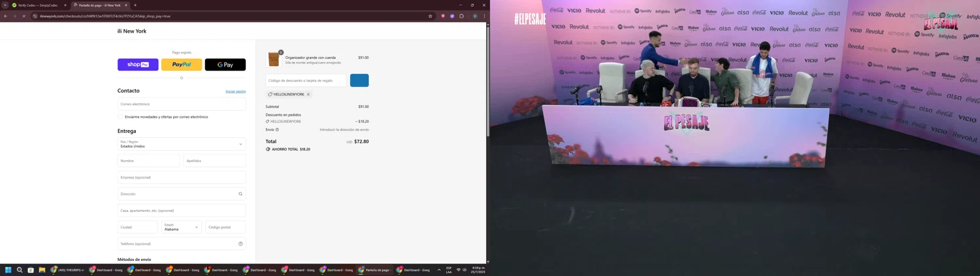Image resolution: width=980 pixels, height=276 pixels.
Task: Click the Iniciar sesión link
Action: click(x=236, y=92)
